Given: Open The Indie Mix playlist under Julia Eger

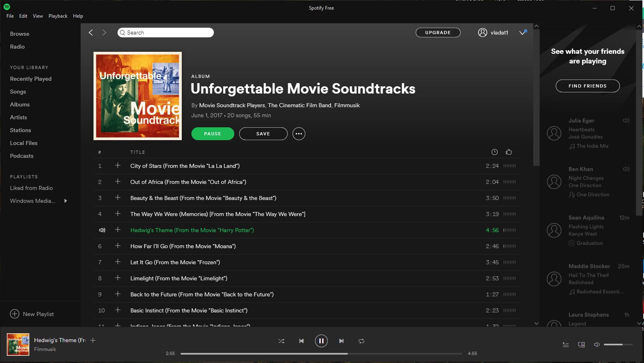Looking at the screenshot, I should (592, 146).
